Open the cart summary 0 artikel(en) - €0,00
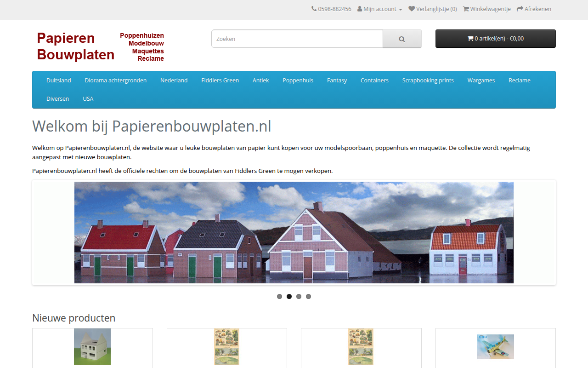Screen dimensions: 588x368 tap(495, 39)
